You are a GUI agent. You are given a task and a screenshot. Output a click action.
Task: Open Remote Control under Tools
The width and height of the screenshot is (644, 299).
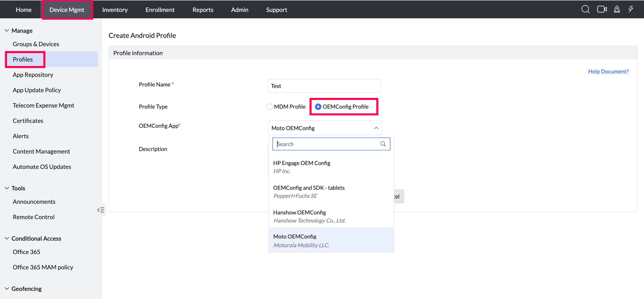click(x=33, y=217)
